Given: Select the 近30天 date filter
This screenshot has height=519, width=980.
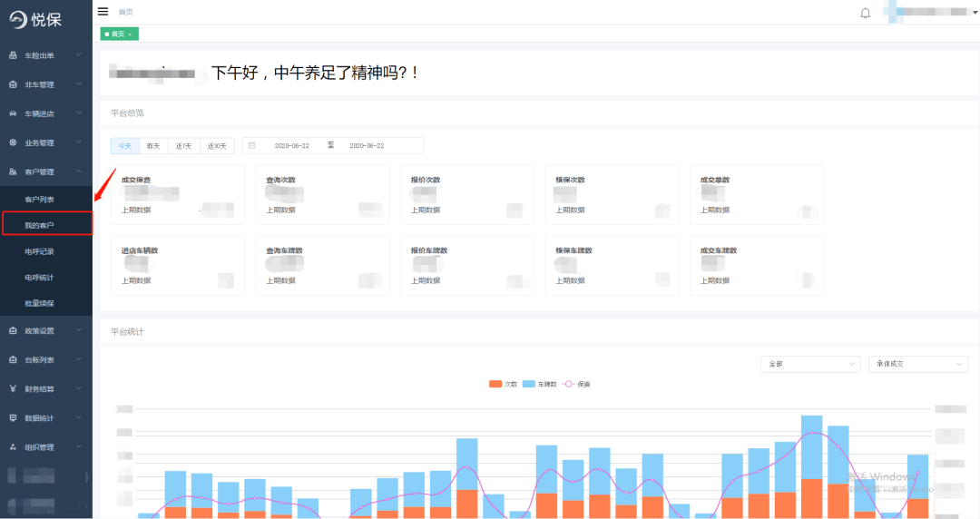Looking at the screenshot, I should 217,146.
